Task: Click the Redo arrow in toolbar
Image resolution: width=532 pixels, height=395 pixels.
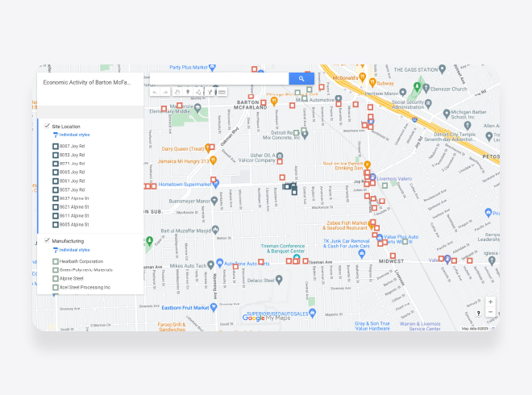Action: pos(165,93)
